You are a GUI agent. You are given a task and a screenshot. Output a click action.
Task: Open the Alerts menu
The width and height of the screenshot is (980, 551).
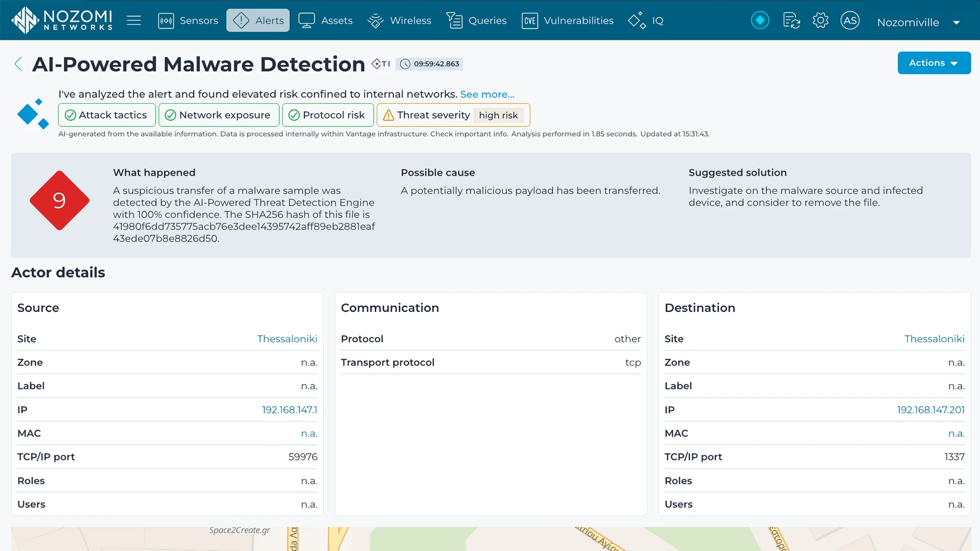tap(258, 20)
